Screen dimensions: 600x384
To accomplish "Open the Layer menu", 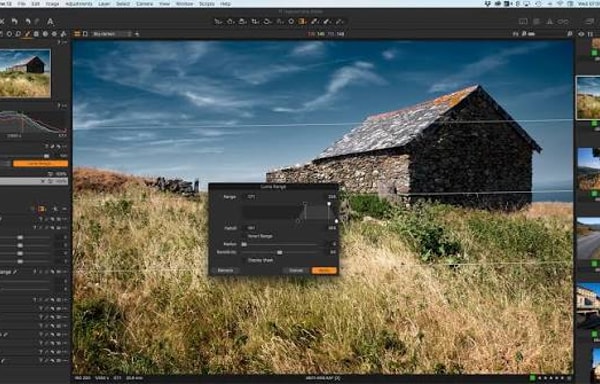I will (104, 4).
